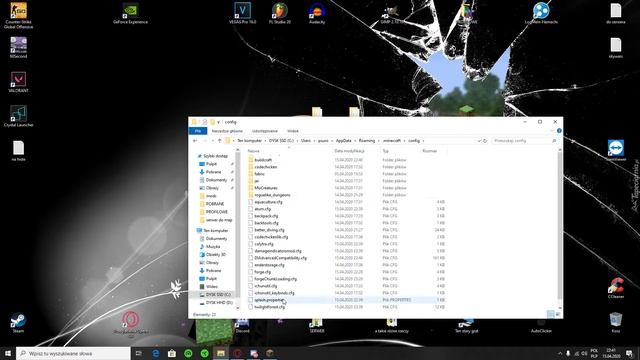Click the 'AppData' breadcrumb segment
The width and height of the screenshot is (640, 360).
(344, 141)
